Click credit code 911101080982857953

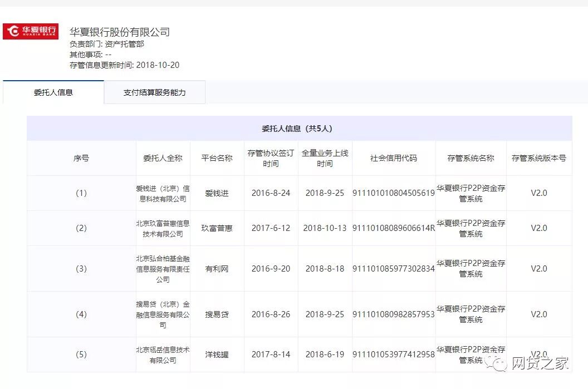[x=394, y=314]
